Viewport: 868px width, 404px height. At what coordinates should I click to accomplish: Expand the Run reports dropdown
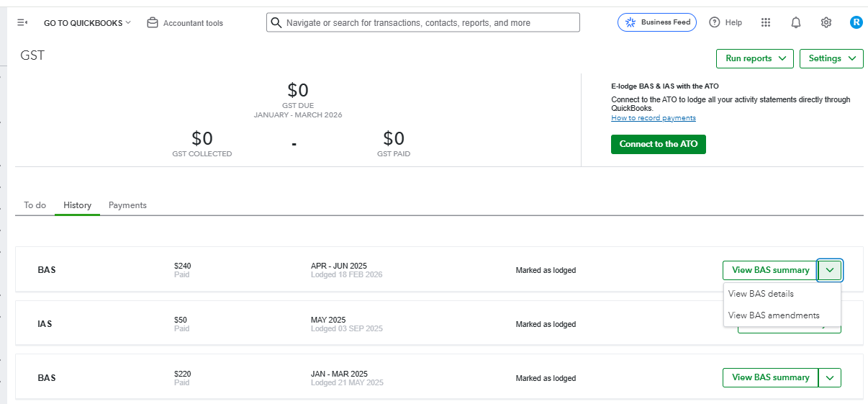754,58
